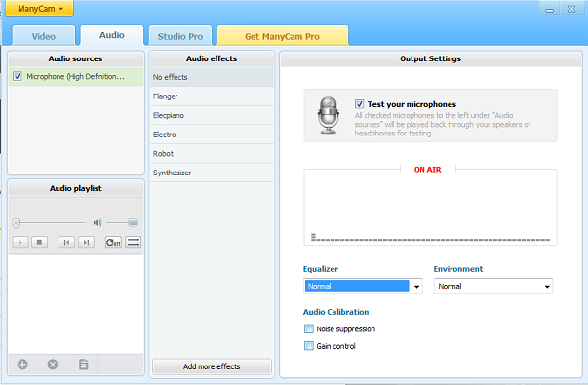Click Add more effects button
Screen dimensions: 588x385
coord(212,366)
